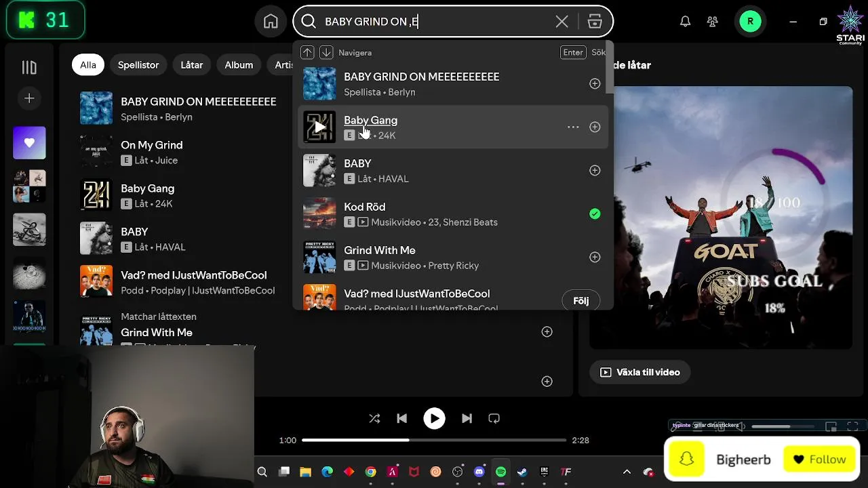Screen dimensions: 868x488
Task: Open the four-cover playlist in sidebar
Action: click(x=29, y=186)
